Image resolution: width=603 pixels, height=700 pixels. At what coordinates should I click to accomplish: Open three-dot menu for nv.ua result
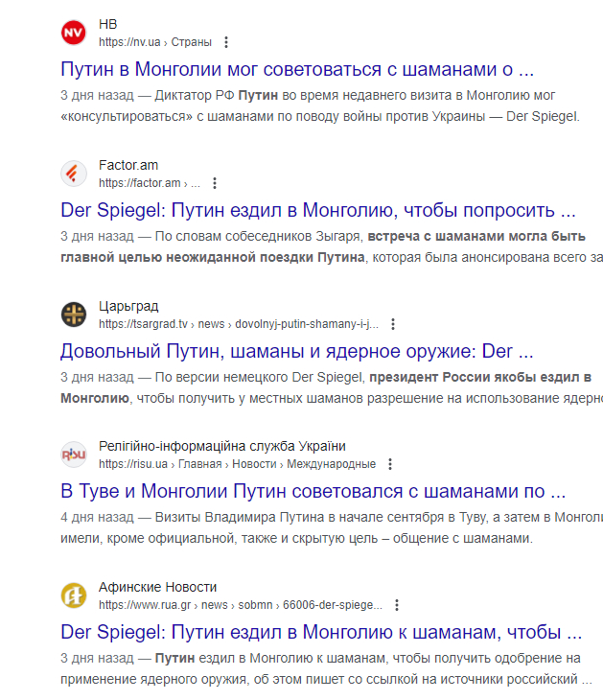(226, 42)
